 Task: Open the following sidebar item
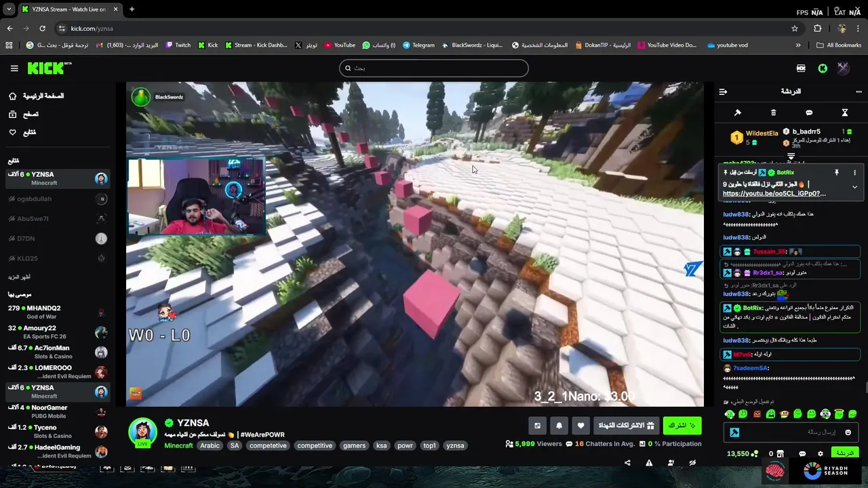22,132
